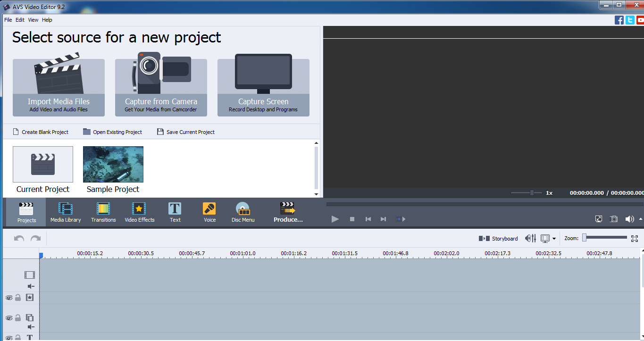Open dropdown arrow beside monitor icon
Image resolution: width=644 pixels, height=341 pixels.
(x=554, y=239)
